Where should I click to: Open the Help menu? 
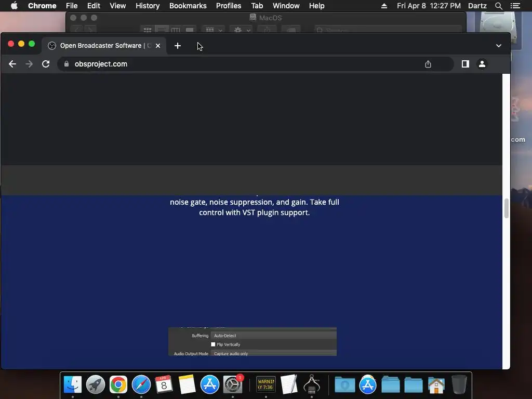(x=316, y=6)
